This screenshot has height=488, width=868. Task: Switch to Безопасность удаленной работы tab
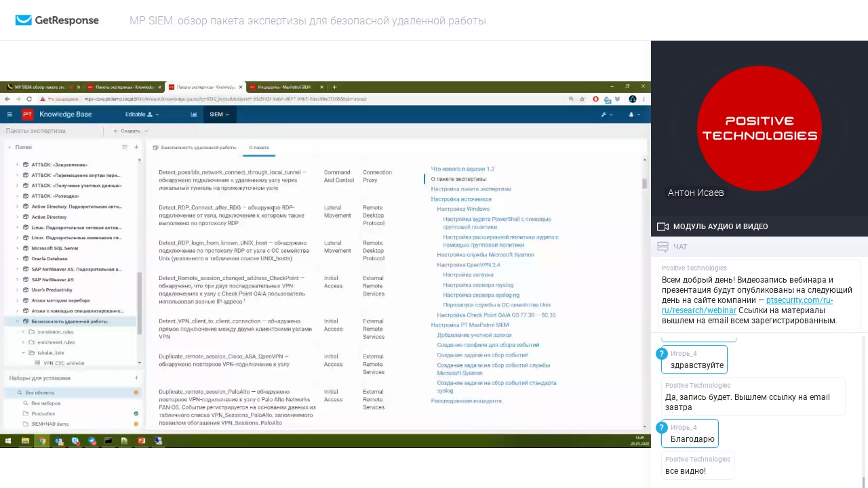click(x=195, y=147)
